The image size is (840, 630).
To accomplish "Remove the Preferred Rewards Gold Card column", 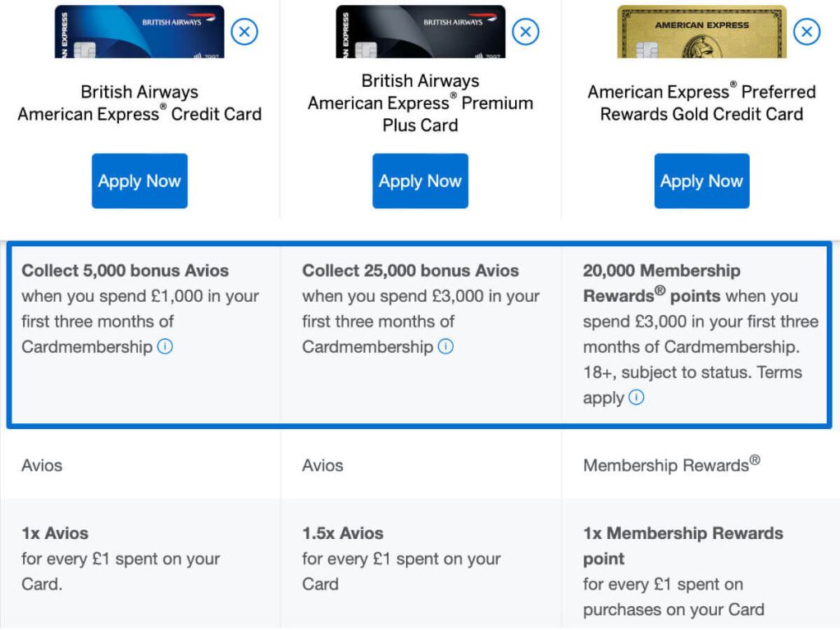I will coord(807,32).
